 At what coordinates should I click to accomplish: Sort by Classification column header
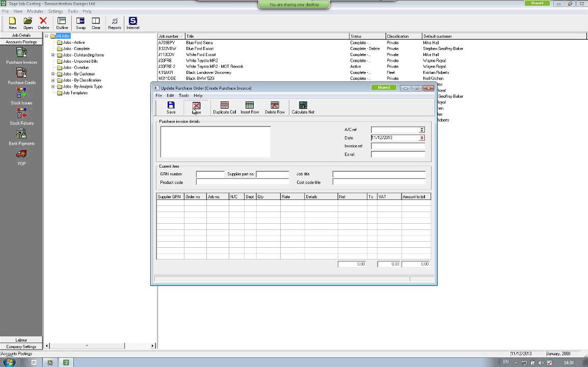pos(404,36)
